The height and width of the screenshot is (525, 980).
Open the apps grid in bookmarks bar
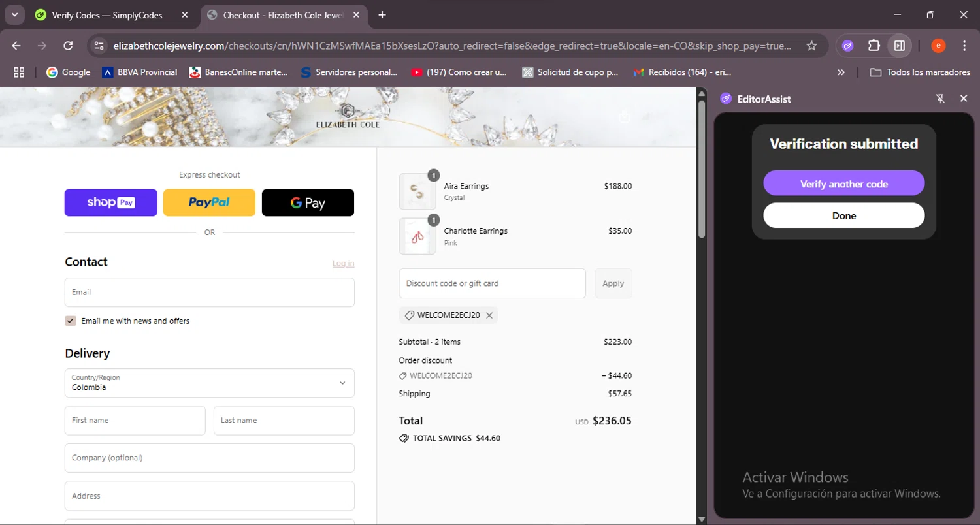click(x=19, y=72)
